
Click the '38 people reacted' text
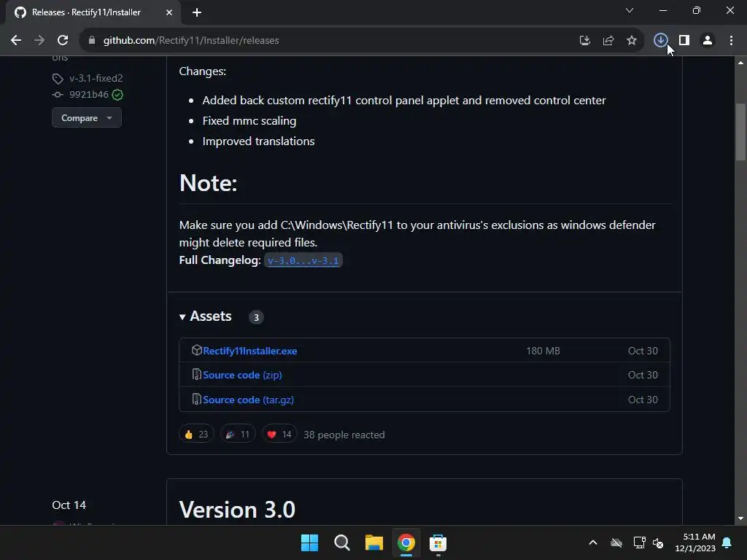344,435
